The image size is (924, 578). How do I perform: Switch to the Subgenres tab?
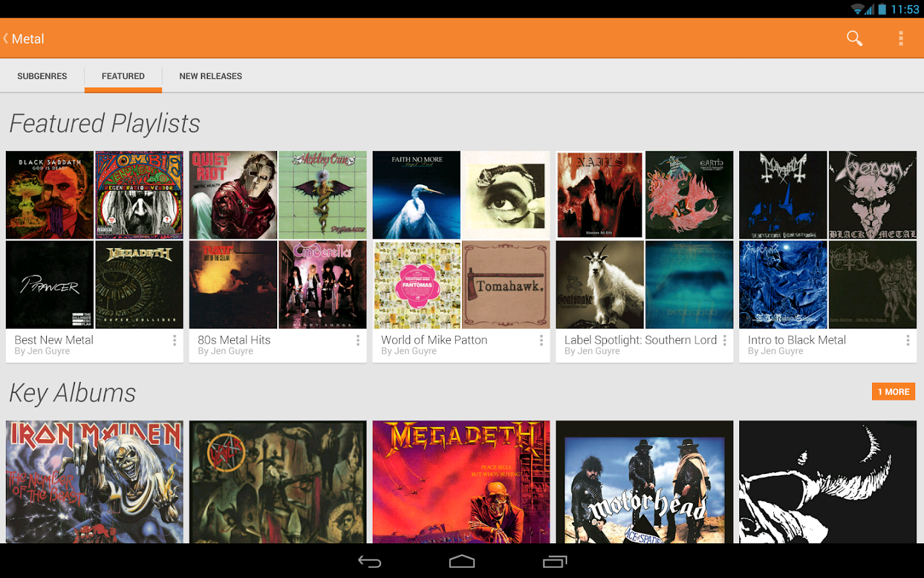click(42, 76)
